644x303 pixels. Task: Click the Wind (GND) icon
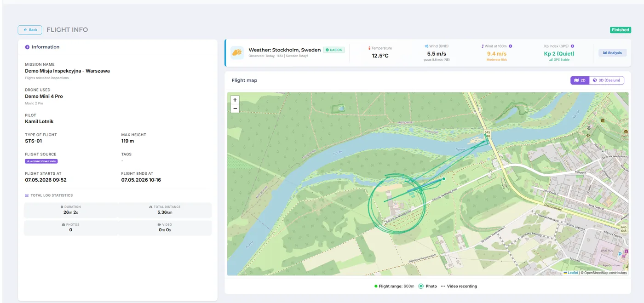pyautogui.click(x=426, y=46)
